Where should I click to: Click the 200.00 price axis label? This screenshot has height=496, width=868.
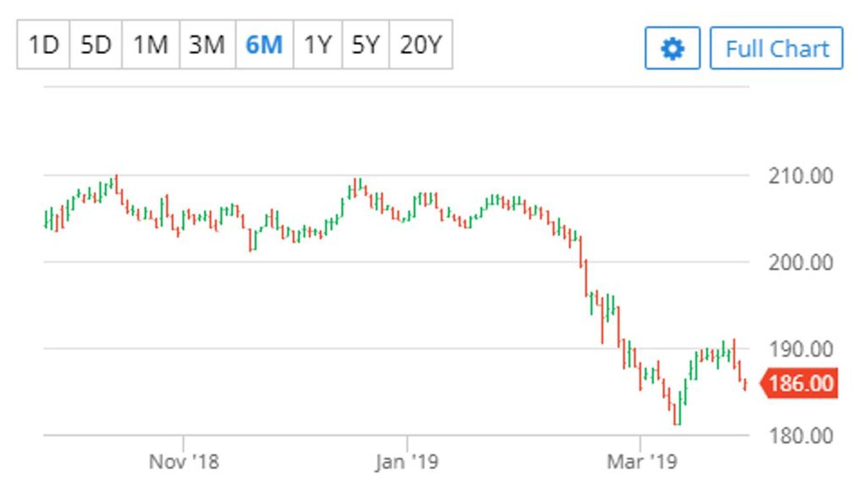point(800,263)
